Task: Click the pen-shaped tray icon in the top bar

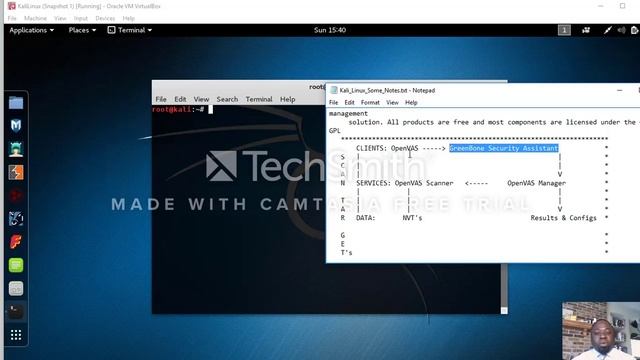Action: [x=608, y=30]
